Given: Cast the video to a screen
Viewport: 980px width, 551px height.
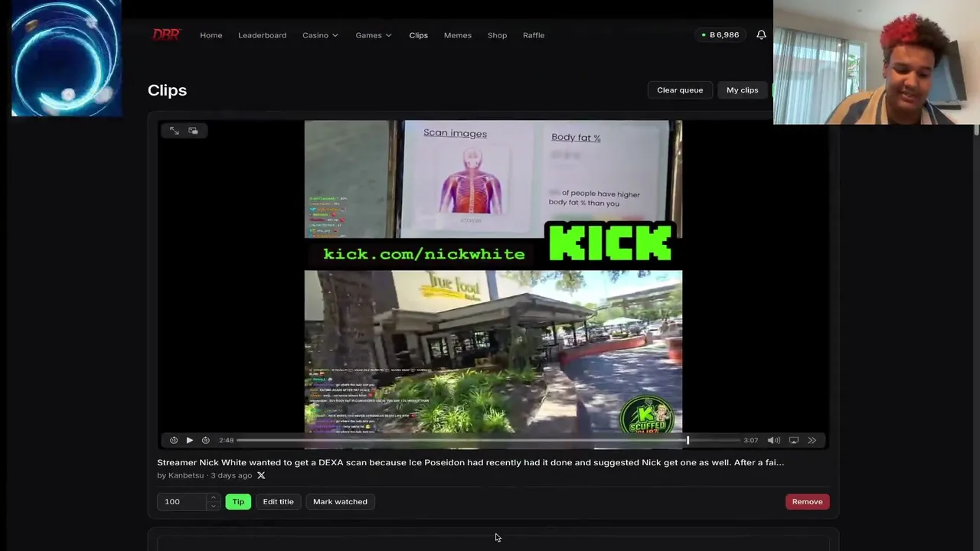Looking at the screenshot, I should coord(794,440).
